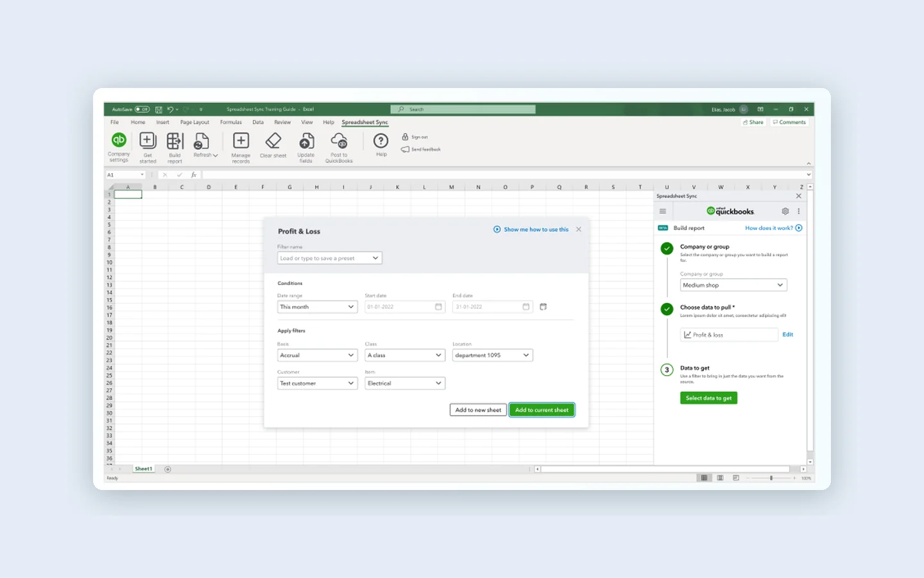The width and height of the screenshot is (924, 578).
Task: Expand the Customer dropdown showing Test customer
Action: click(x=317, y=383)
